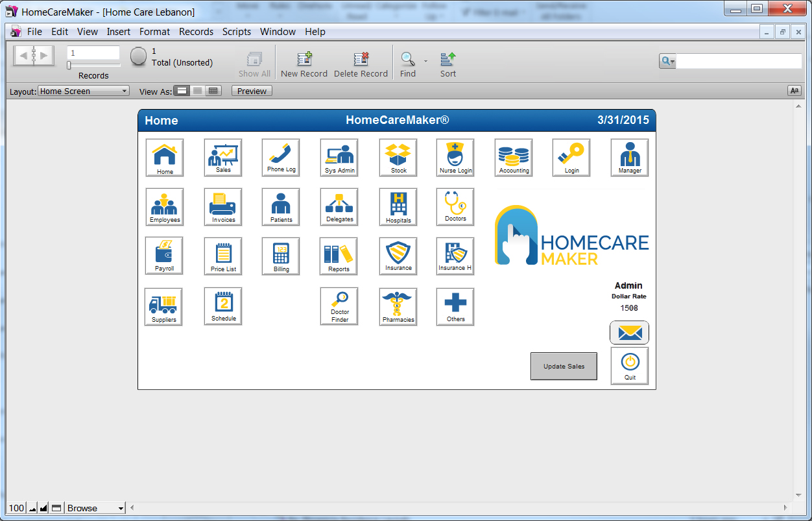Open the File menu
Image resolution: width=812 pixels, height=521 pixels.
click(34, 32)
